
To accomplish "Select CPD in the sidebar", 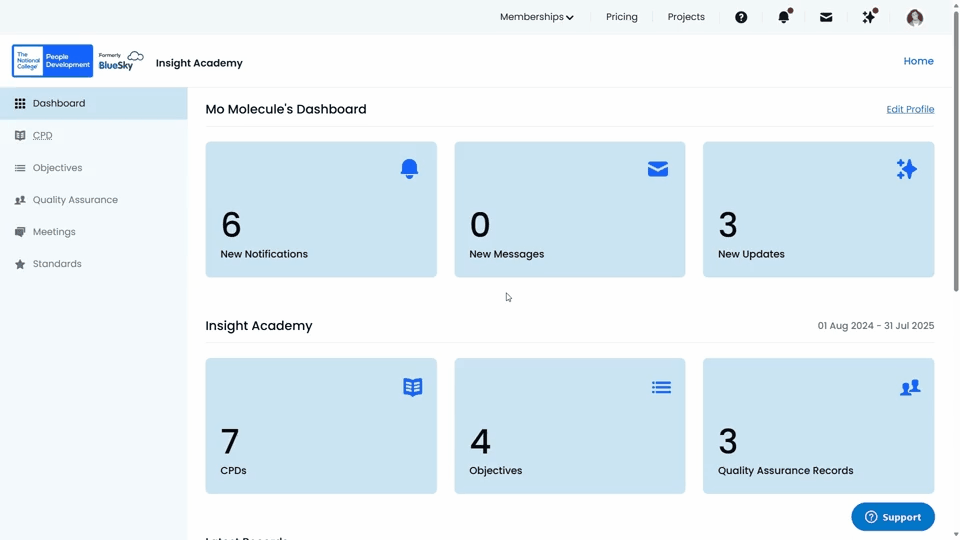I will (x=43, y=136).
